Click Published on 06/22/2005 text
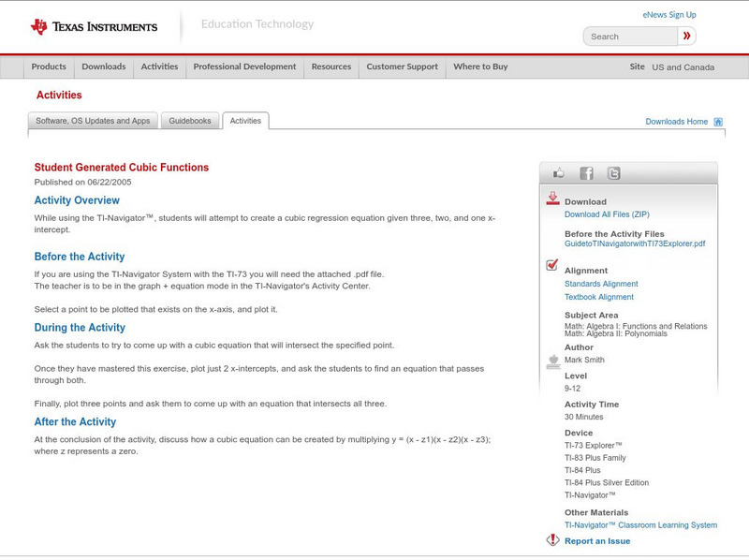 (82, 182)
